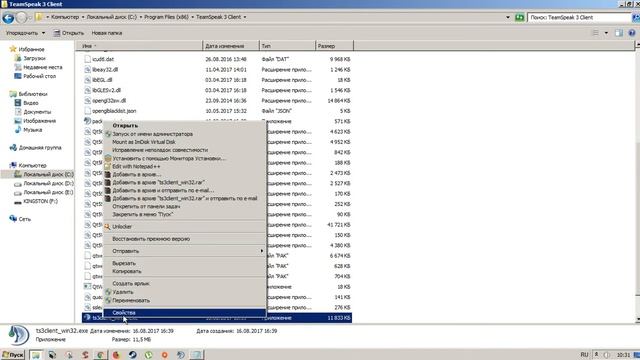640x360 pixels.
Task: Sort by Дата изменения column header
Action: click(231, 46)
